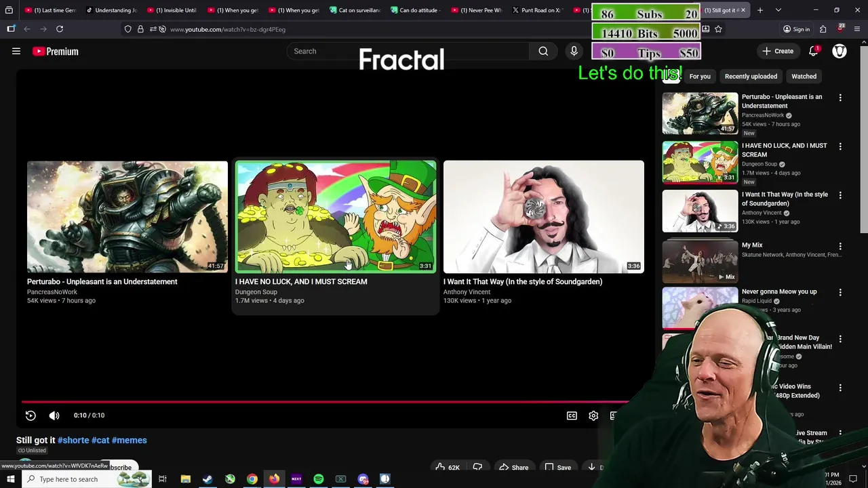Open tracking protection shield panel
This screenshot has width=868, height=488.
coord(128,29)
